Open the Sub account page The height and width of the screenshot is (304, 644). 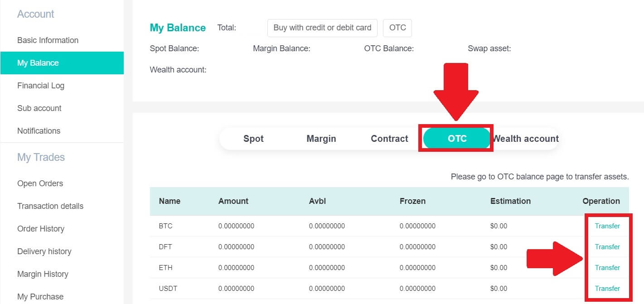pyautogui.click(x=39, y=108)
